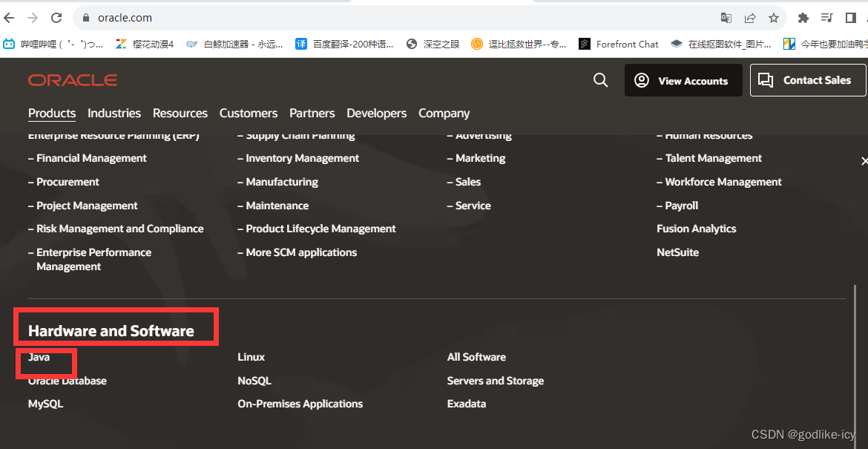Open the Products menu
This screenshot has height=449, width=868.
point(52,114)
